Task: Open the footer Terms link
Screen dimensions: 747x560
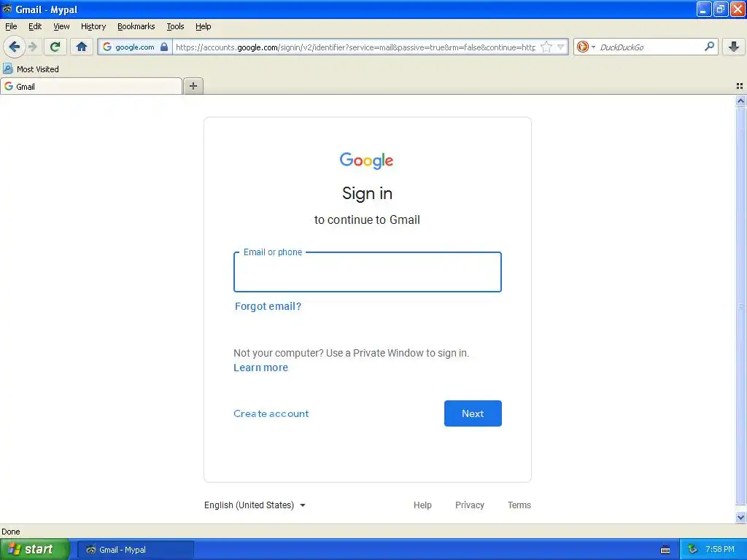Action: point(519,505)
